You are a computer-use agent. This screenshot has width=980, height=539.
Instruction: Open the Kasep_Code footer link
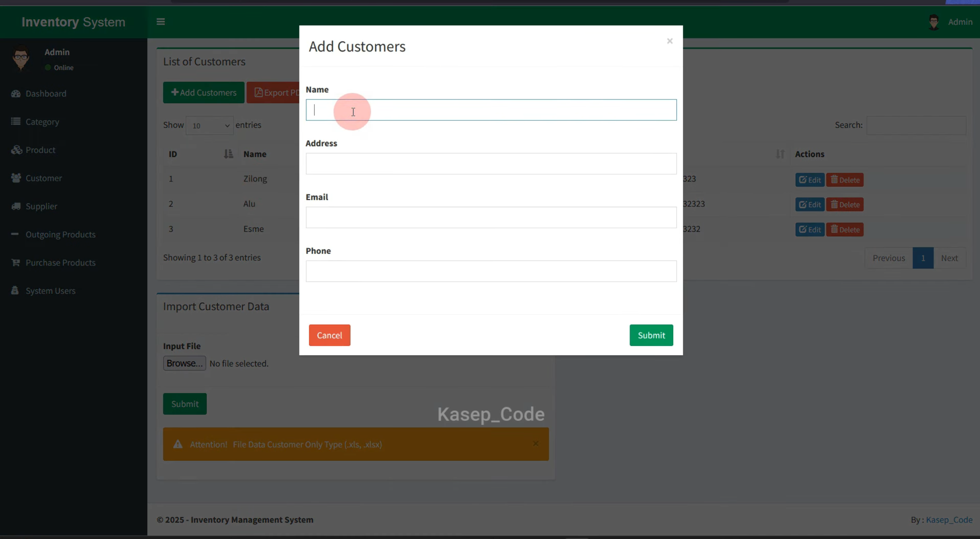(949, 520)
